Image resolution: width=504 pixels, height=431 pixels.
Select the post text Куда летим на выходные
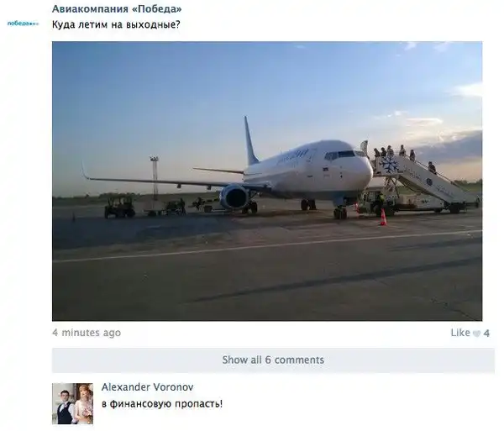[x=116, y=24]
